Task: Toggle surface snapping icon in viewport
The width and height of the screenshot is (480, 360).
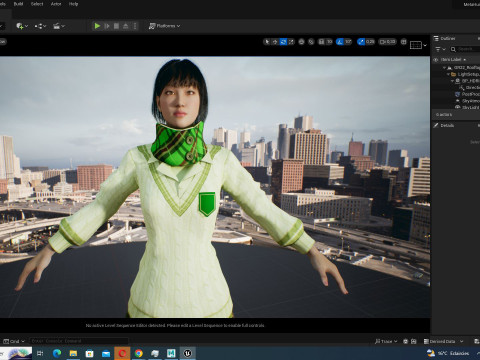Action: pos(311,42)
